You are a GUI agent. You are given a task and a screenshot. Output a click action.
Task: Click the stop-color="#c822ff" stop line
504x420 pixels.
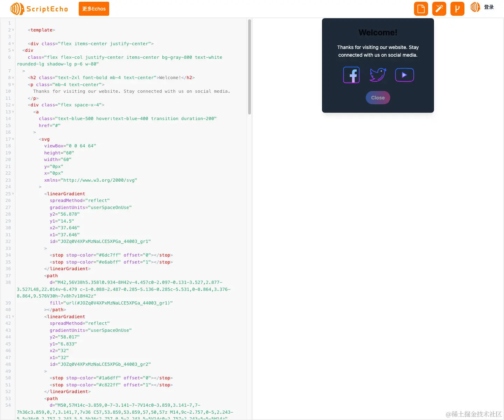coord(111,385)
